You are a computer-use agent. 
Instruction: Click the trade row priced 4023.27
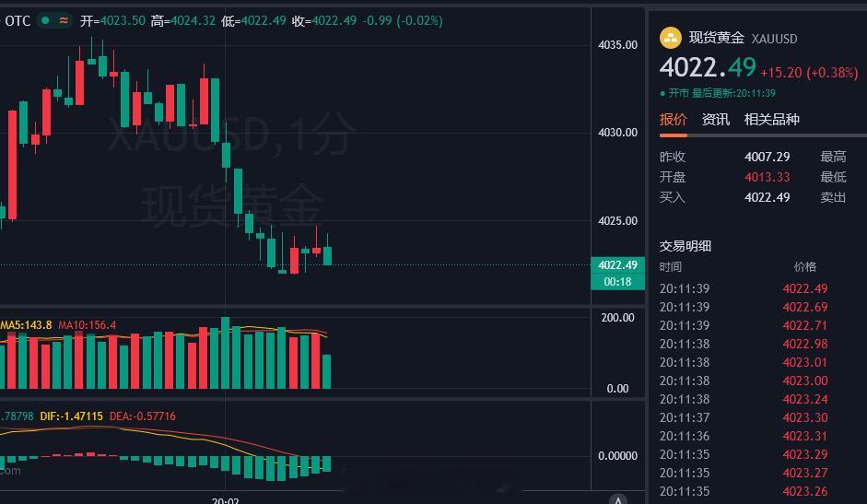point(744,473)
